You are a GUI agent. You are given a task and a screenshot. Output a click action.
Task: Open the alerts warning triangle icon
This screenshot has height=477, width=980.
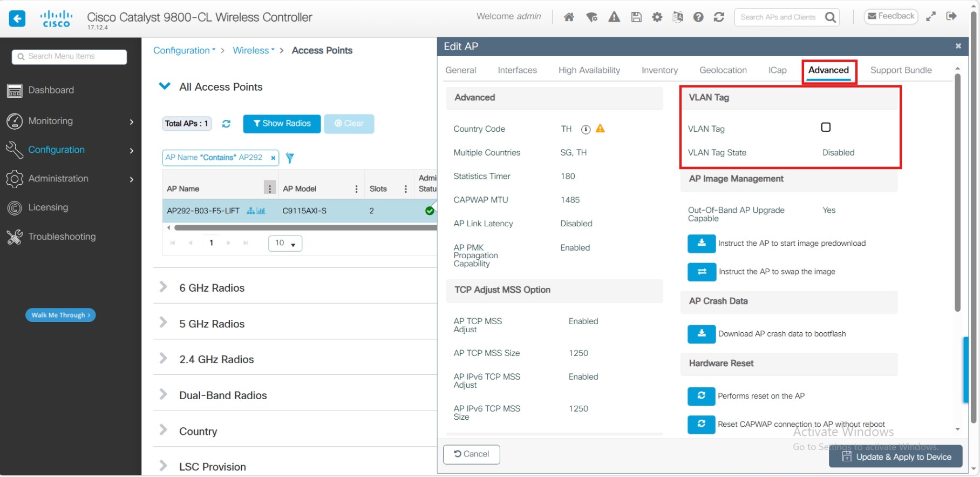(x=614, y=17)
